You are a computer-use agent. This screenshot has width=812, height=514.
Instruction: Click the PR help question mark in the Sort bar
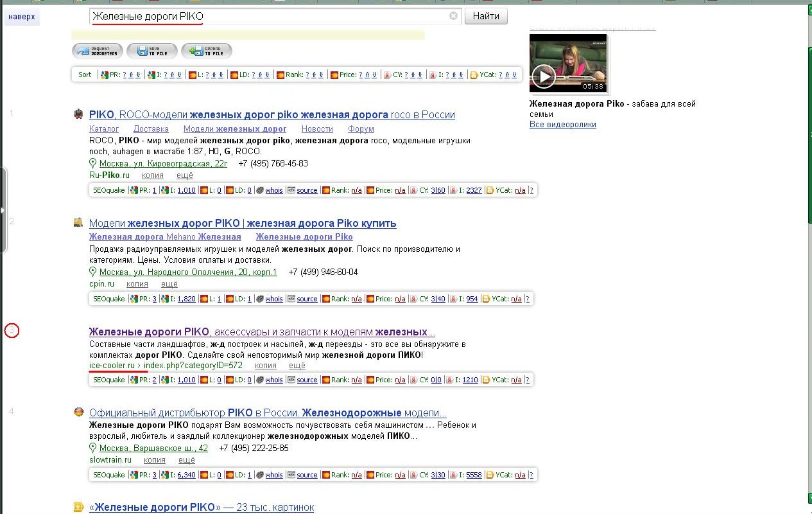tap(125, 75)
